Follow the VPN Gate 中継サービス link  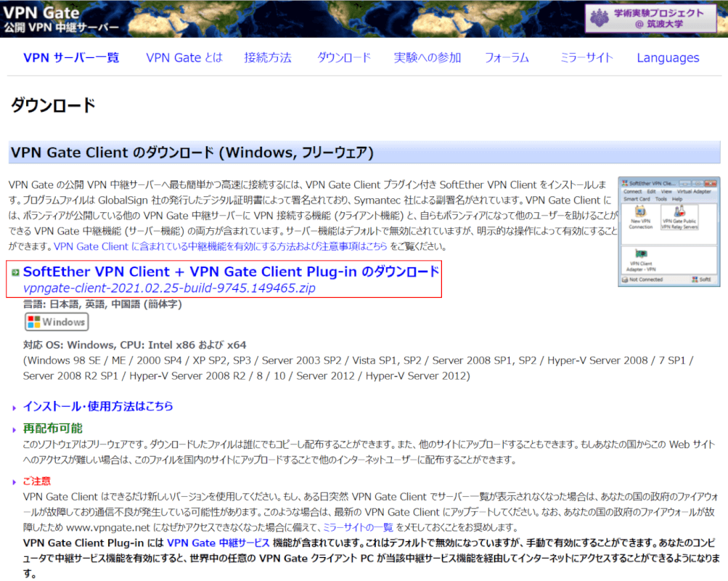218,543
